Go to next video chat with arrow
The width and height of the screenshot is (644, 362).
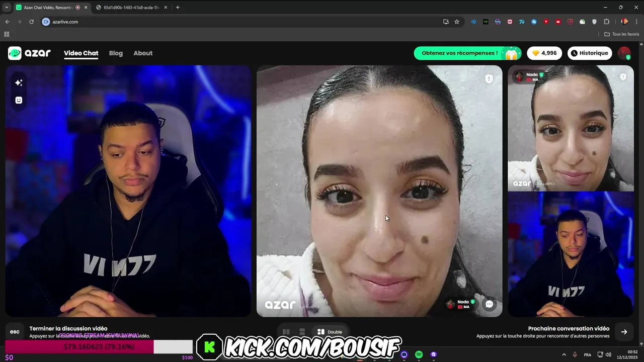click(x=624, y=332)
